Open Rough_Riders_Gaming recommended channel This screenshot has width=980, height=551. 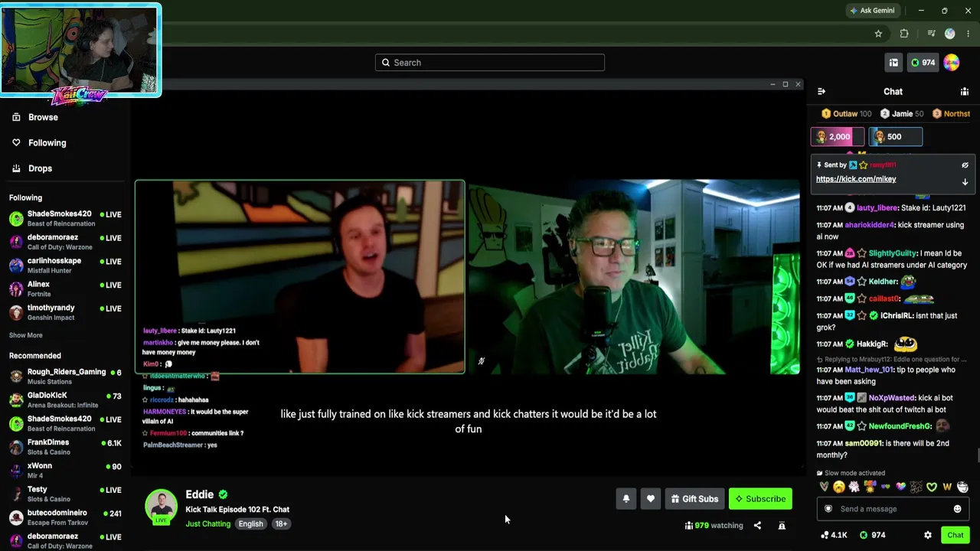coord(66,377)
